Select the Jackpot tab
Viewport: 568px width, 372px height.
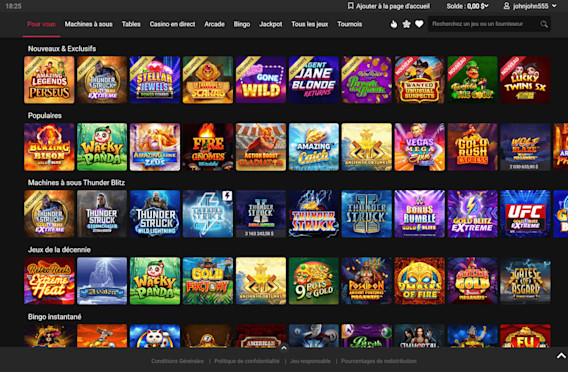coord(271,24)
